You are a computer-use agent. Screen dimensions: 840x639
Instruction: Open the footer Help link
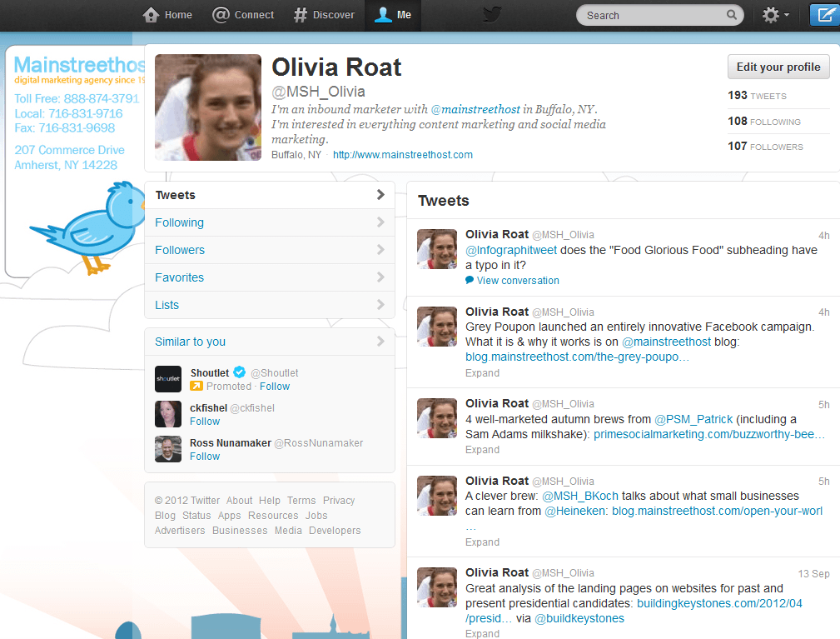coord(270,500)
